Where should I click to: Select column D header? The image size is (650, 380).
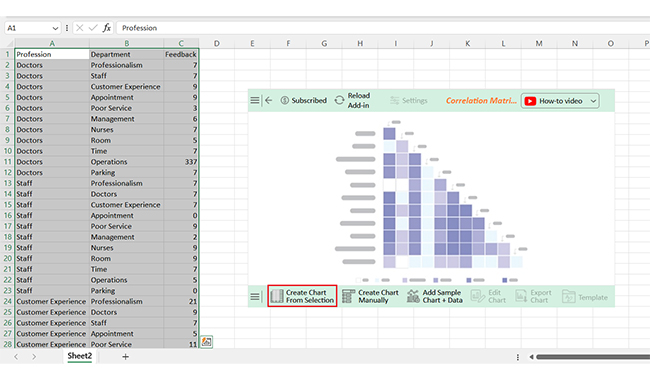tap(216, 44)
